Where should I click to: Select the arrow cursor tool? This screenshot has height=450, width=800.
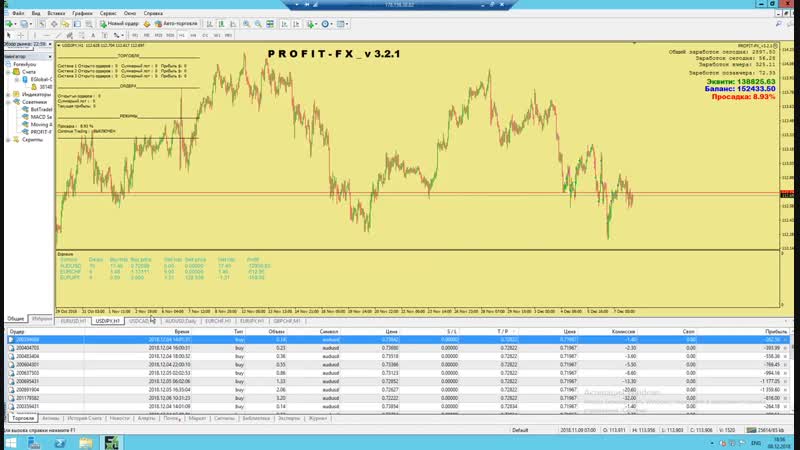[x=8, y=35]
